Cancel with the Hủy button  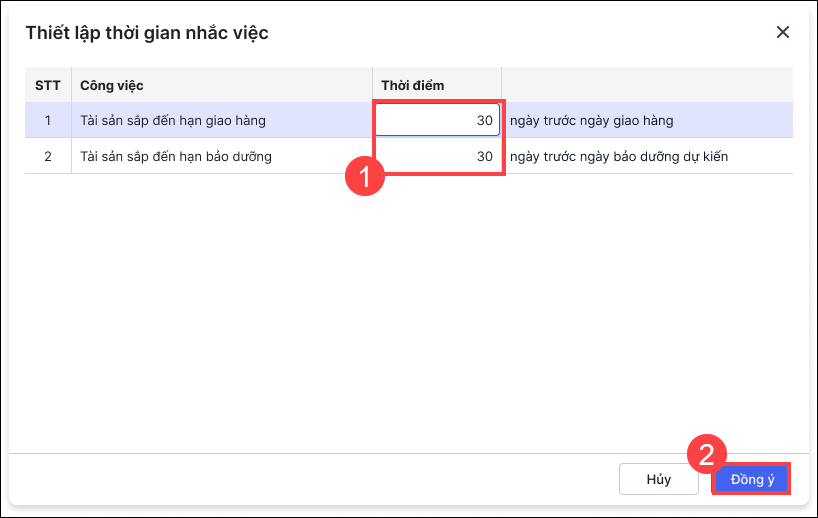coord(658,479)
